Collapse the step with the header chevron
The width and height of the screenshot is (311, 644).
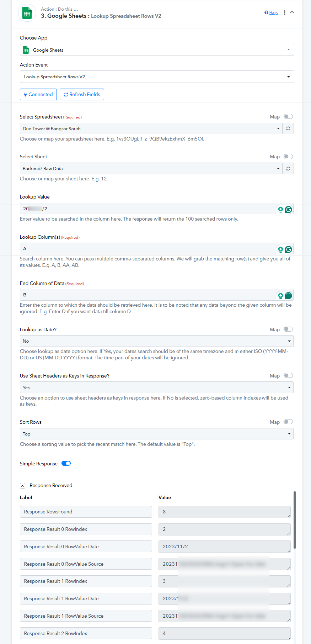(x=292, y=12)
